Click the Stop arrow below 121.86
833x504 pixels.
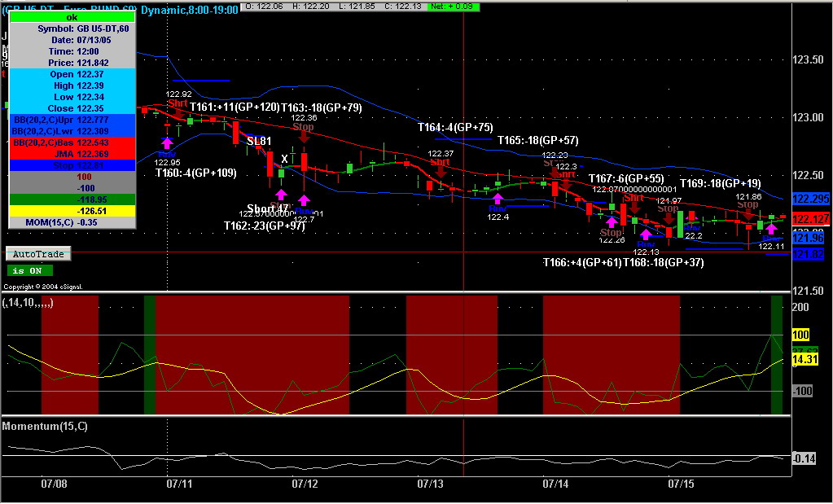tap(748, 212)
